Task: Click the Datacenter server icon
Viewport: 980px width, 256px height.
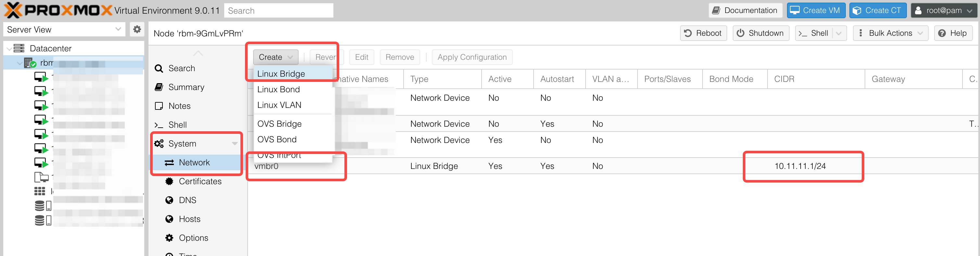Action: pyautogui.click(x=19, y=48)
